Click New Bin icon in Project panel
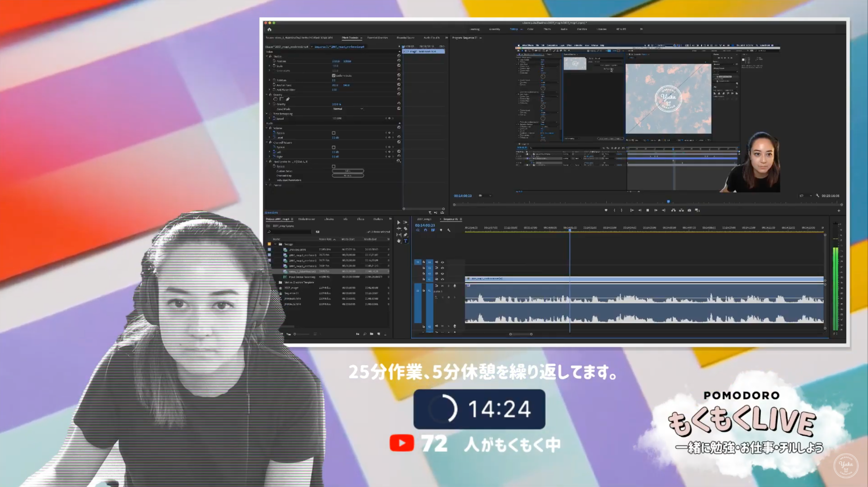The image size is (868, 487). pos(371,334)
